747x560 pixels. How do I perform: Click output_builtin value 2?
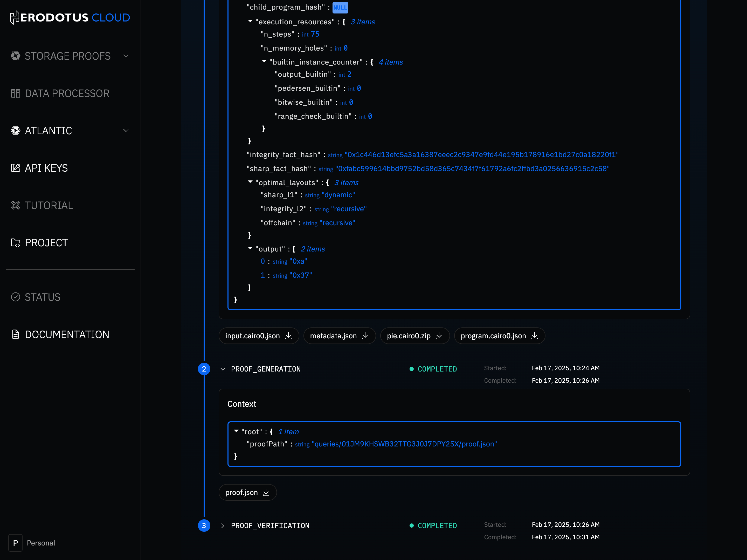(349, 74)
